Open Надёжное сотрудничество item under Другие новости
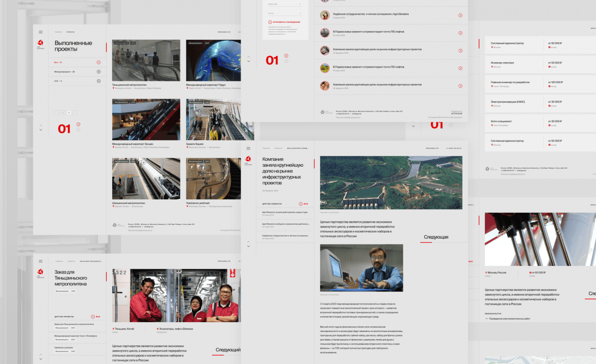The height and width of the screenshot is (364, 596). tap(285, 237)
